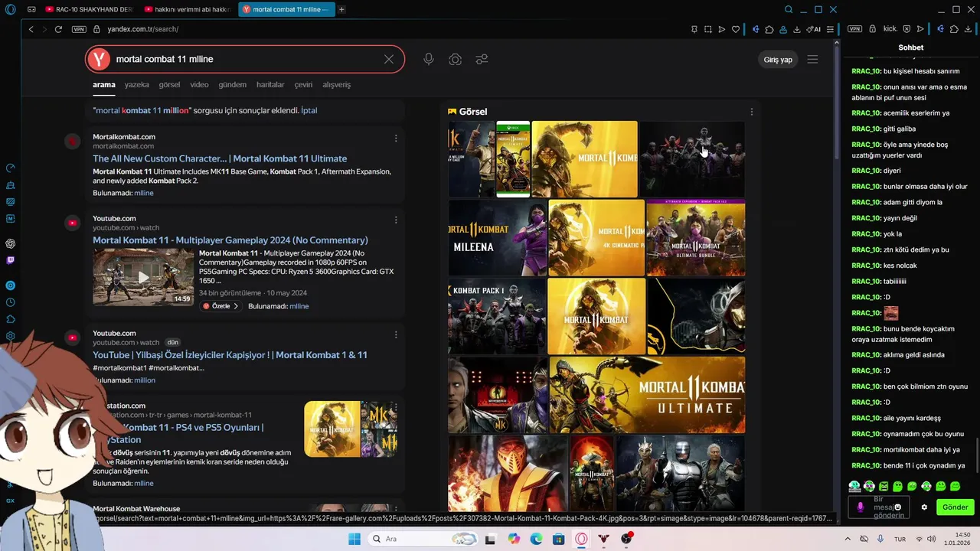Open the MILEENA image thumbnail
980x551 pixels.
(x=498, y=238)
